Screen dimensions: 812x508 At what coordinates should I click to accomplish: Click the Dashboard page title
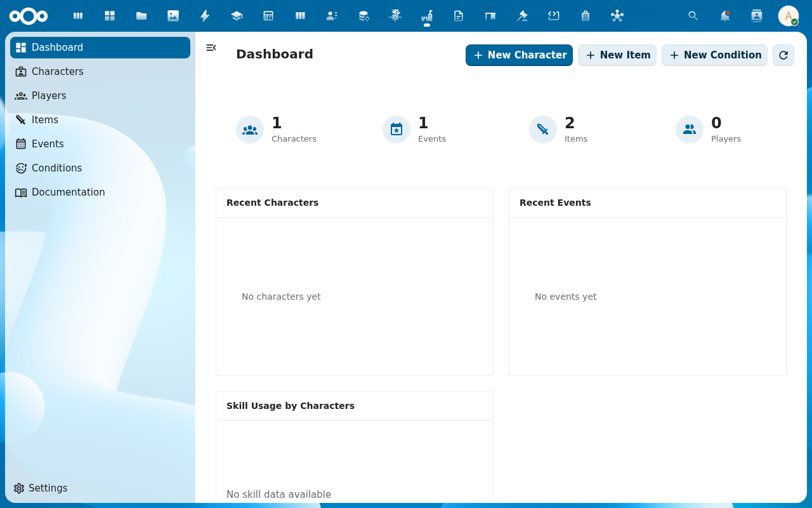point(275,54)
